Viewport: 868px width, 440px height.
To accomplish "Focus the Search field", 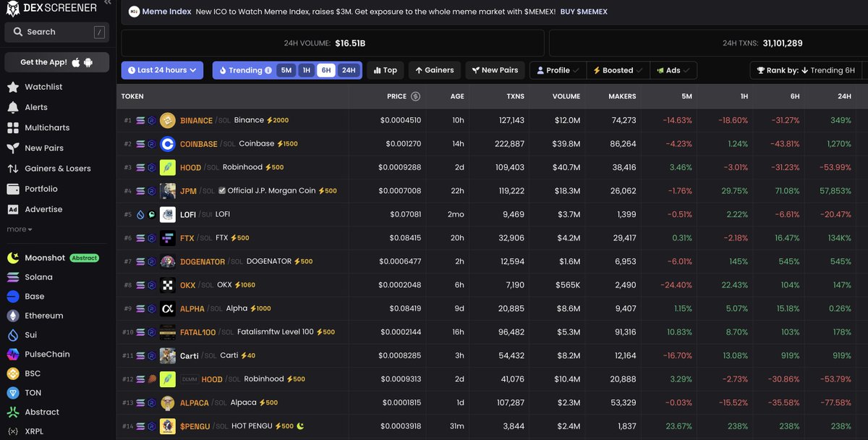I will pos(56,32).
